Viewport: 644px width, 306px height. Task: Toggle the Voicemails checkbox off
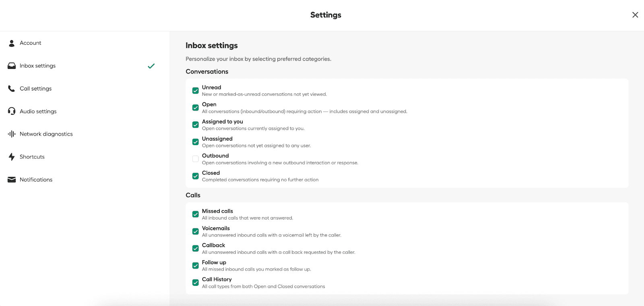tap(196, 231)
